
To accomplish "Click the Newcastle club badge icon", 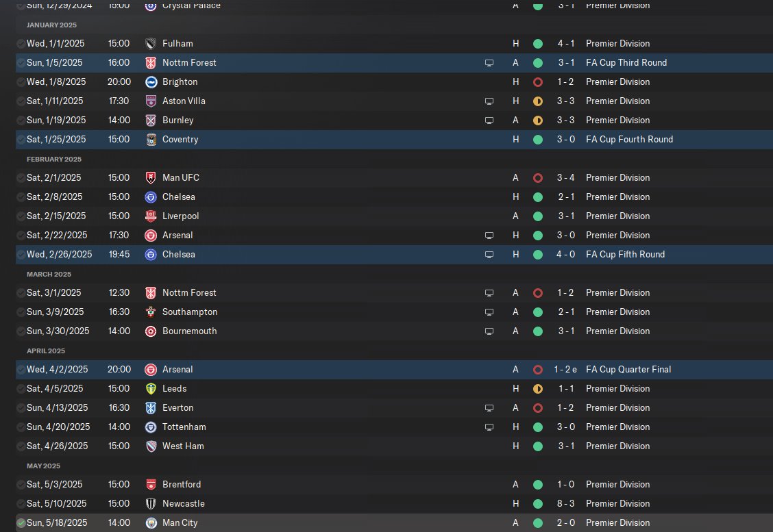I will pyautogui.click(x=151, y=503).
